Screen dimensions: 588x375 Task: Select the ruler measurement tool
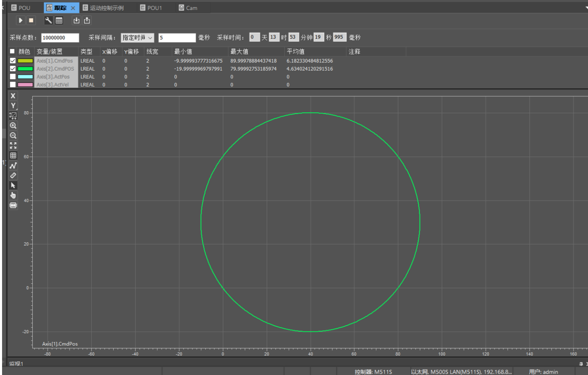click(13, 175)
